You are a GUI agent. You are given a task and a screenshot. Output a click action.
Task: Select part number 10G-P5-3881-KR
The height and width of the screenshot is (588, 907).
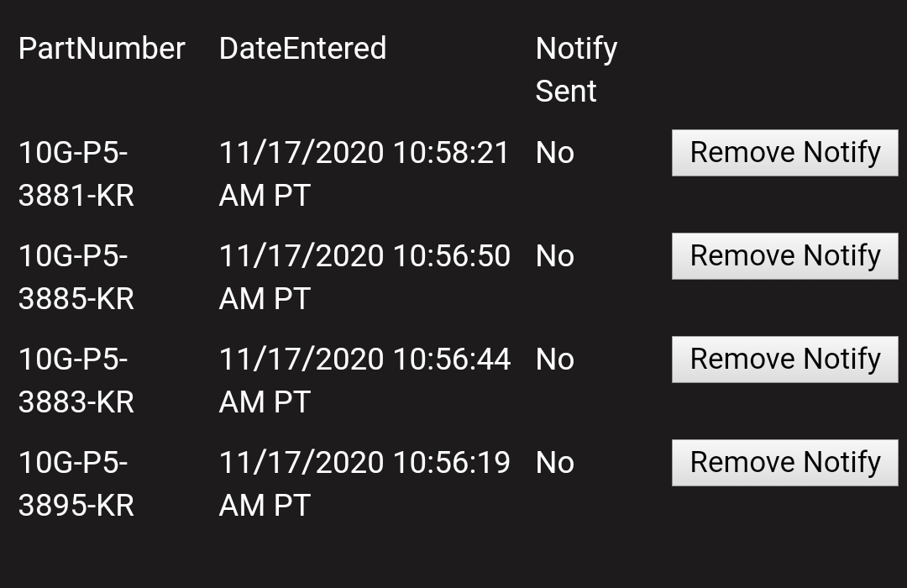click(76, 175)
